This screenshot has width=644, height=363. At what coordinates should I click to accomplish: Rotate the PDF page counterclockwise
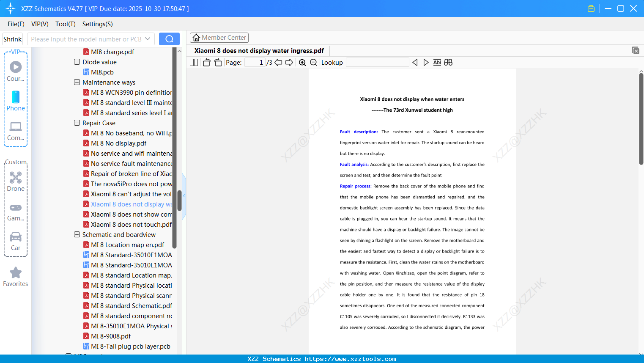coord(206,63)
